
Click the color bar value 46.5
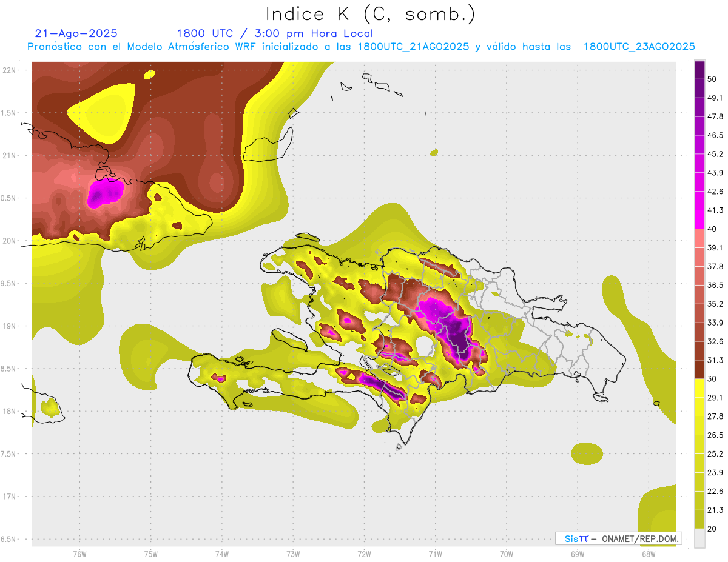click(x=716, y=135)
